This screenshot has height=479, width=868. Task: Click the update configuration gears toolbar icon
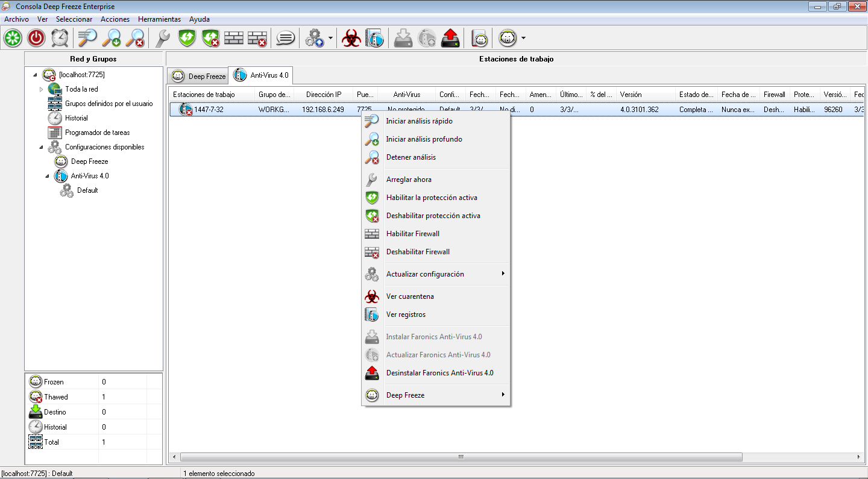[x=315, y=39]
